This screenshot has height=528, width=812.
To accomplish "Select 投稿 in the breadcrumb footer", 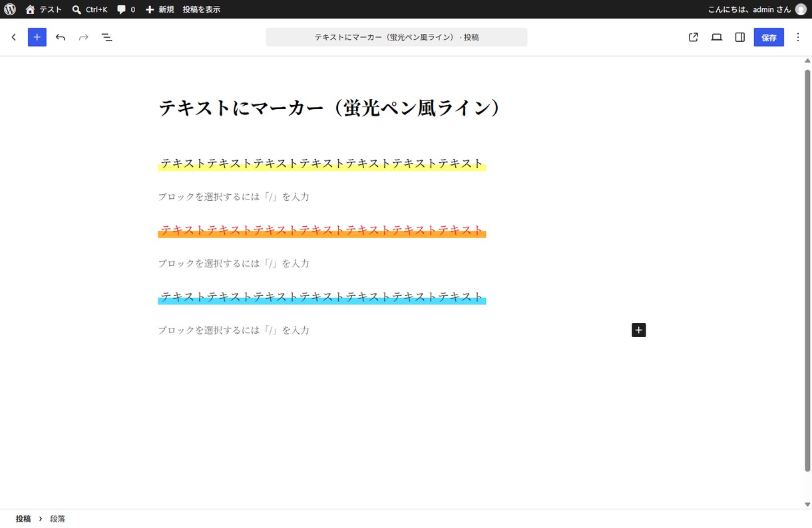I will click(23, 519).
